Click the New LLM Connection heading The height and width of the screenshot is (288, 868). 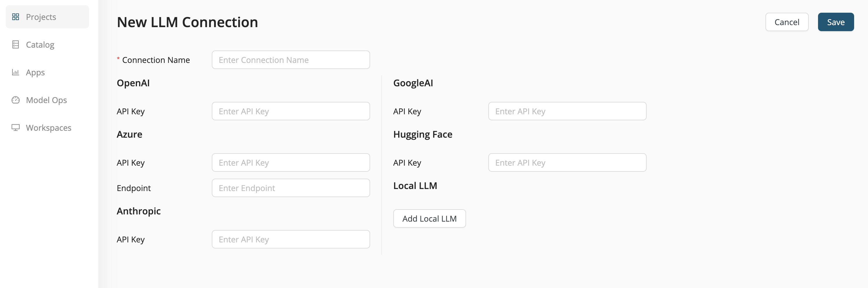pyautogui.click(x=187, y=22)
